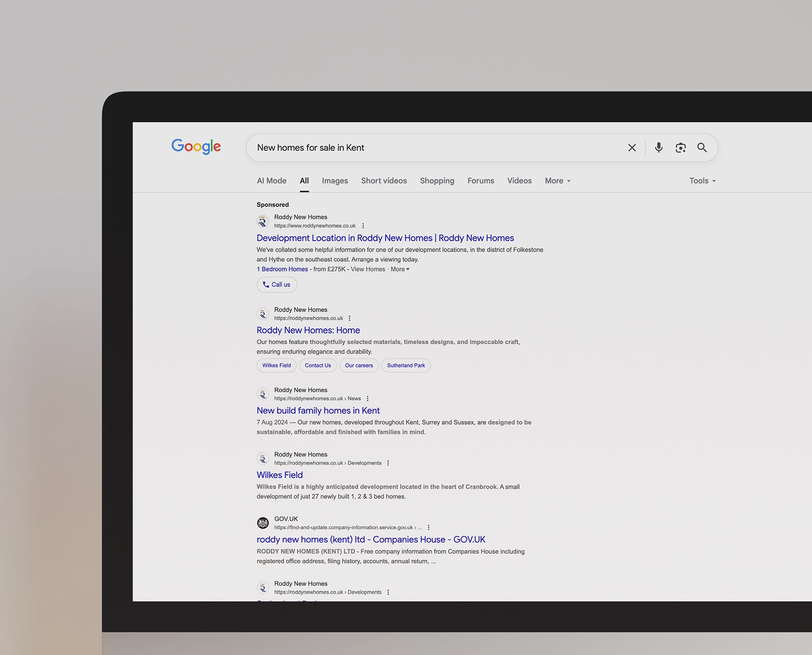The width and height of the screenshot is (812, 655).
Task: Click the search magnifier icon
Action: pyautogui.click(x=702, y=148)
